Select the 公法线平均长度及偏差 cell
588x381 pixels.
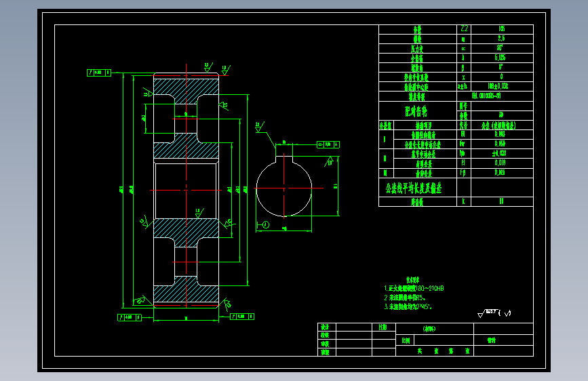(417, 187)
